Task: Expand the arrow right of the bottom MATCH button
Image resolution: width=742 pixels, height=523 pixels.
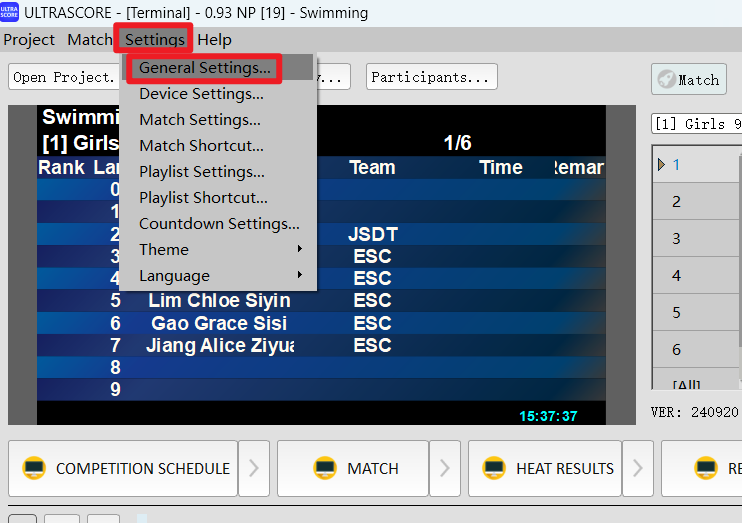Action: (x=446, y=468)
